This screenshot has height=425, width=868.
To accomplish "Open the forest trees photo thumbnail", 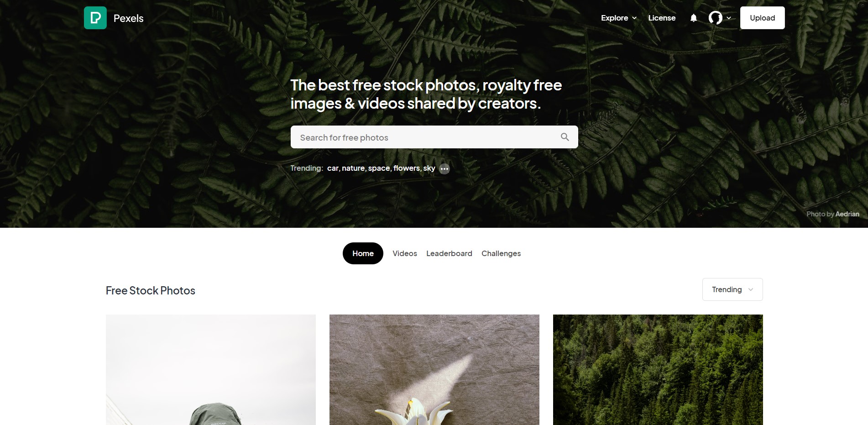I will click(x=658, y=370).
